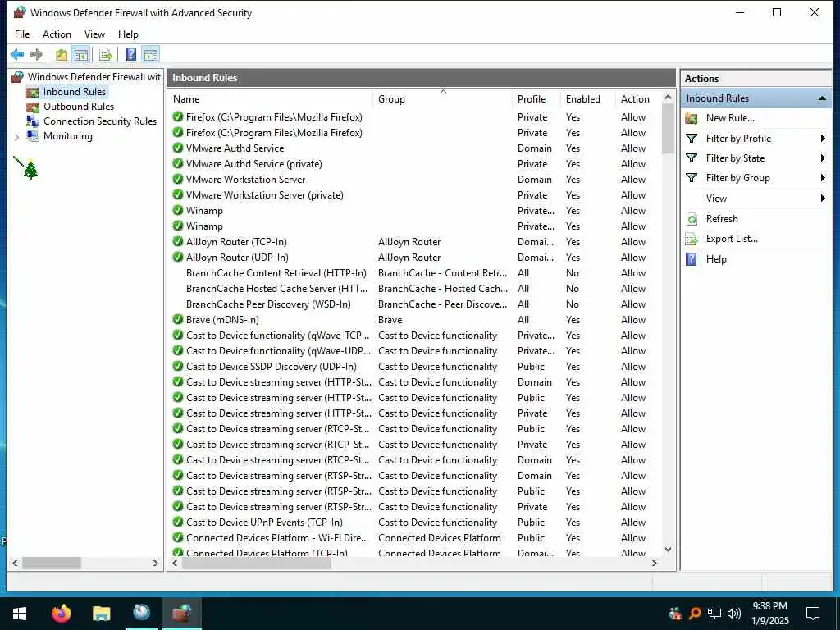Select Cast to Device UPnP Events (TCP-In)

pos(264,523)
